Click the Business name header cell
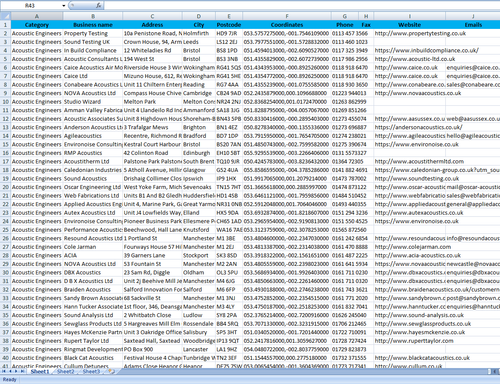 tap(93, 25)
